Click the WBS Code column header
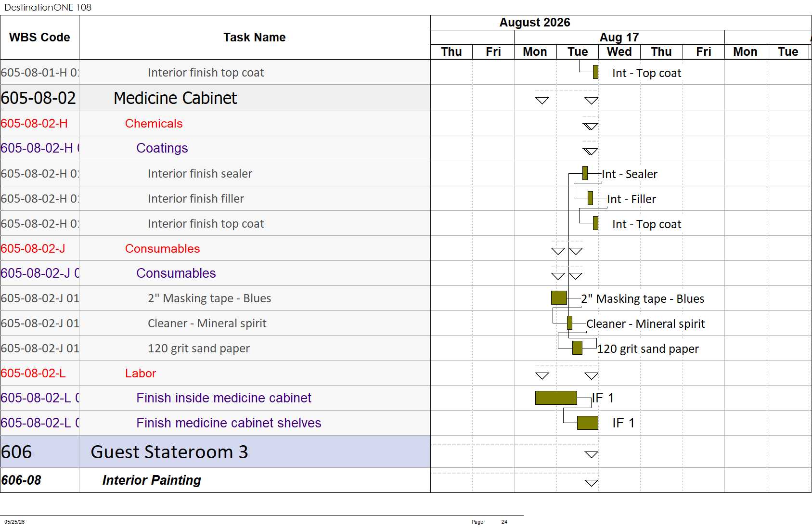Viewport: 812px width, 528px height. click(x=39, y=37)
